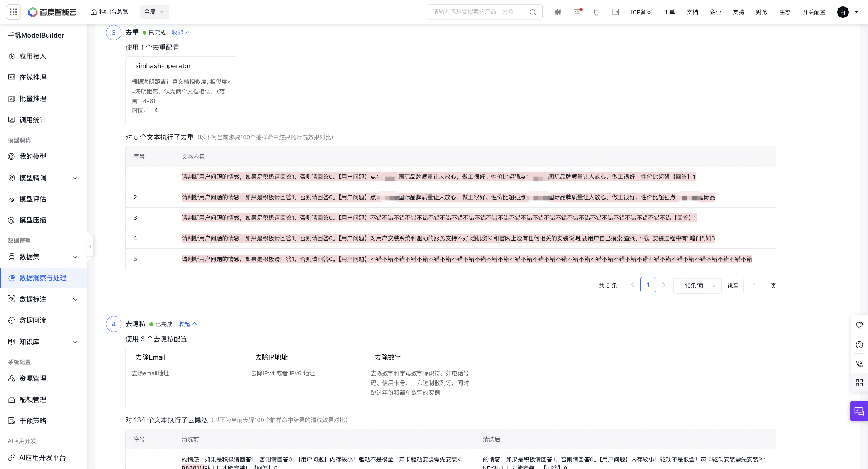Open the purple chat feedback button
The image size is (868, 469).
click(x=859, y=411)
